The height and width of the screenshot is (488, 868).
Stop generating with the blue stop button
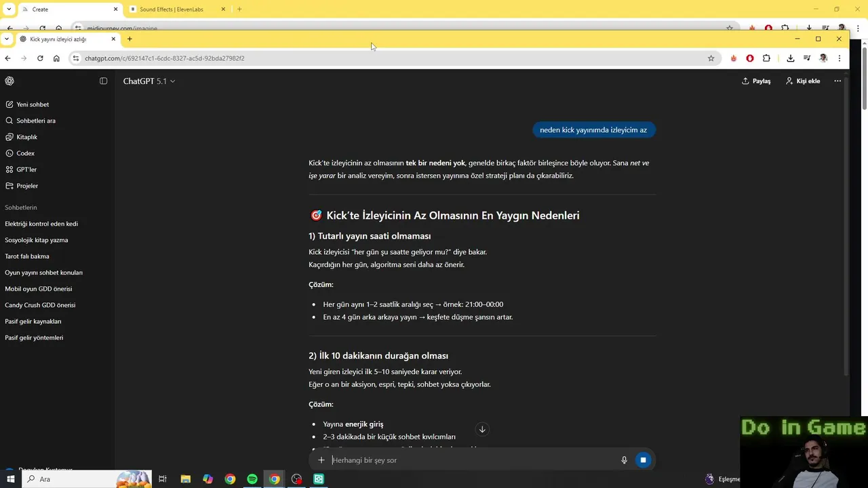(643, 460)
